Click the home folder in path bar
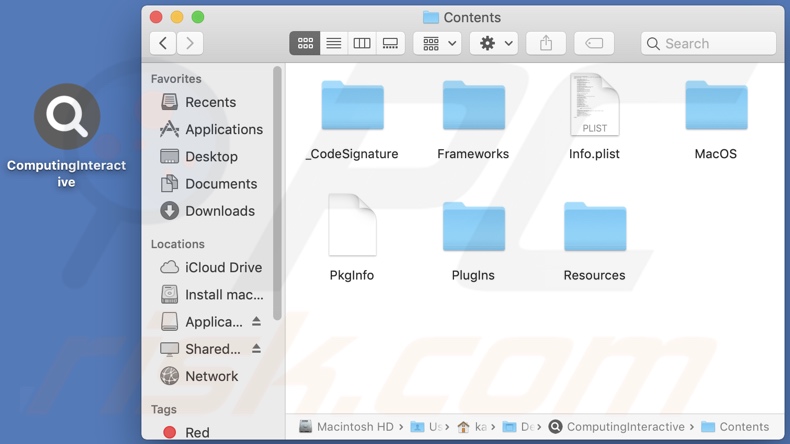Image resolution: width=790 pixels, height=444 pixels. pyautogui.click(x=472, y=427)
